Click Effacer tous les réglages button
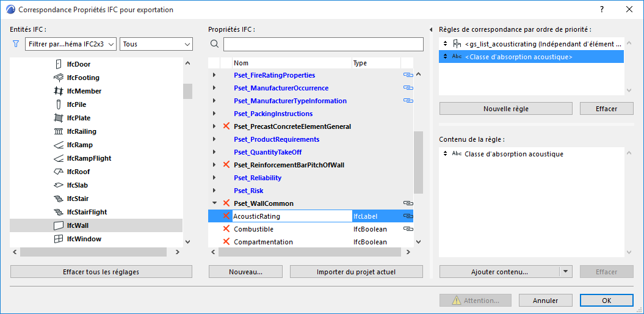This screenshot has width=644, height=314. (101, 272)
